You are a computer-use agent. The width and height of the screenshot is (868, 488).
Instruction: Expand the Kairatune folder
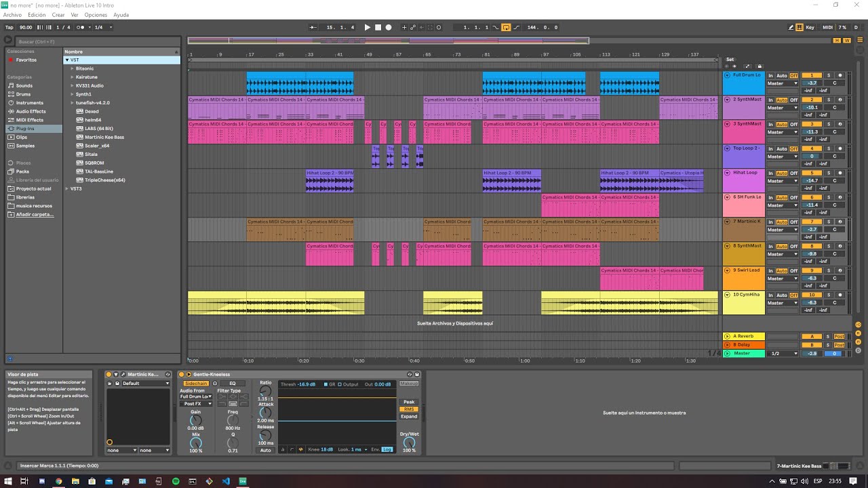pyautogui.click(x=72, y=77)
